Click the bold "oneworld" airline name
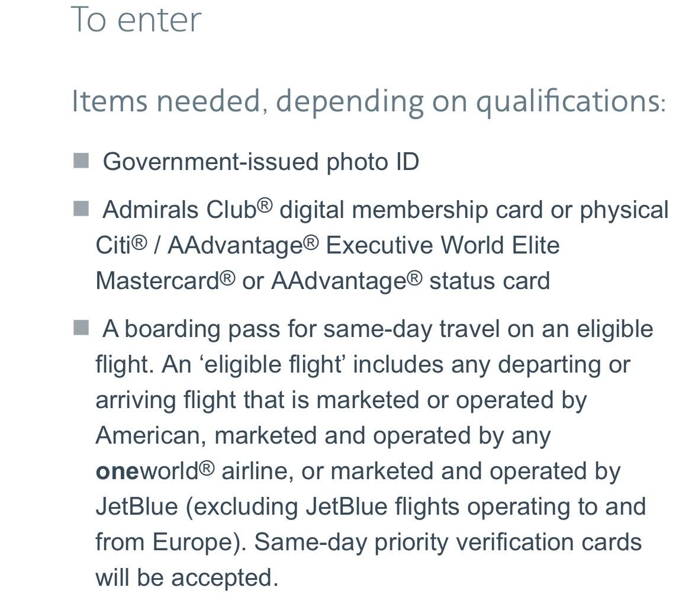The height and width of the screenshot is (616, 698). (147, 471)
